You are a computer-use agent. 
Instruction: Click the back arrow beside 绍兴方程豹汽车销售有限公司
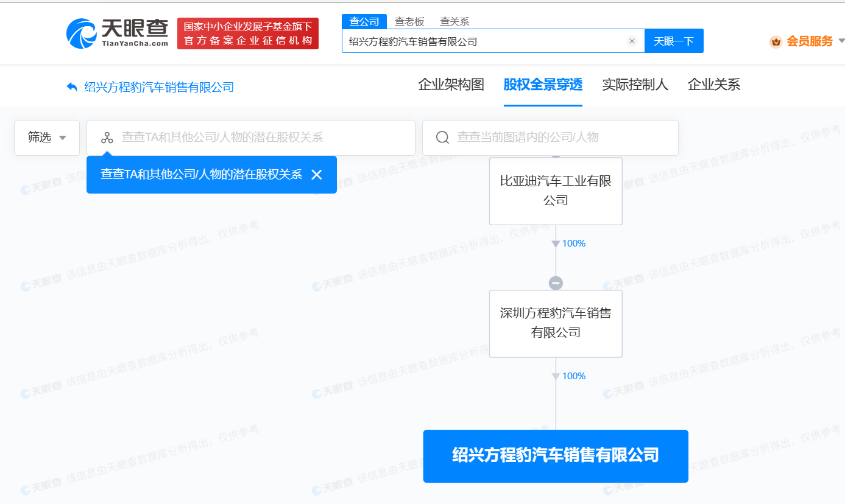(x=72, y=87)
